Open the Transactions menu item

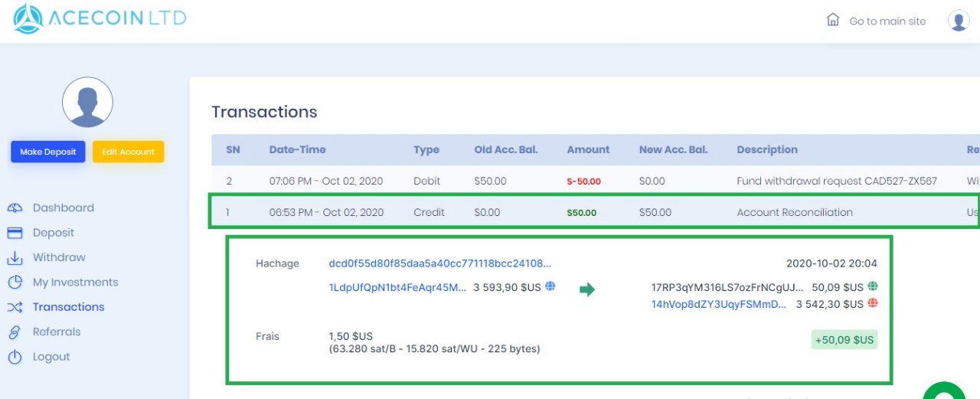coord(68,307)
